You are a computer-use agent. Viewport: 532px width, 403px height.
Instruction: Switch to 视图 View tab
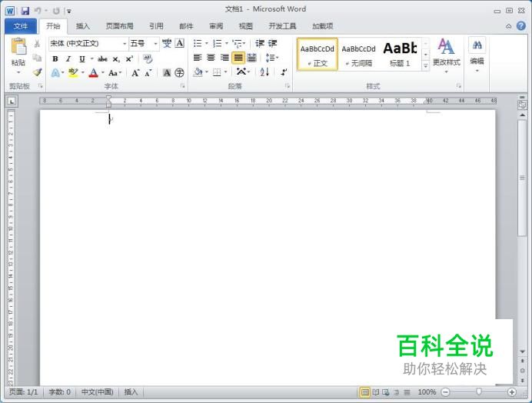(x=246, y=26)
